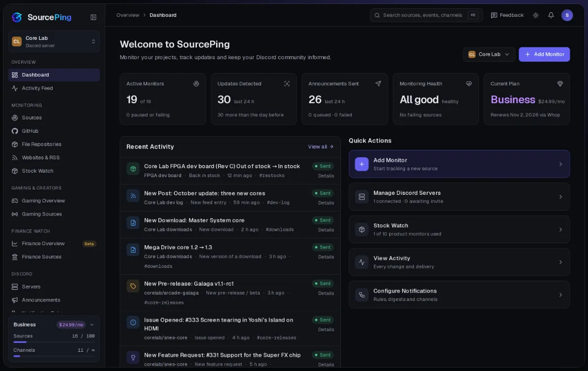Screen dimensions: 588x371
Task: Click the Beta badge on Finance Overview
Action: (89, 244)
